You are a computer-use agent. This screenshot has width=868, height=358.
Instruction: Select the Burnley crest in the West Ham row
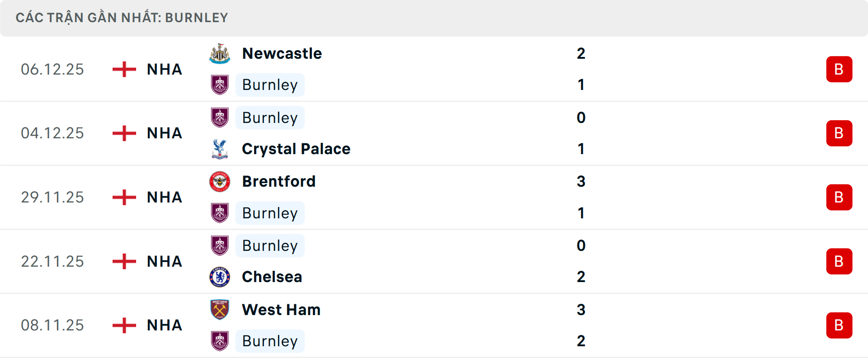tap(220, 341)
